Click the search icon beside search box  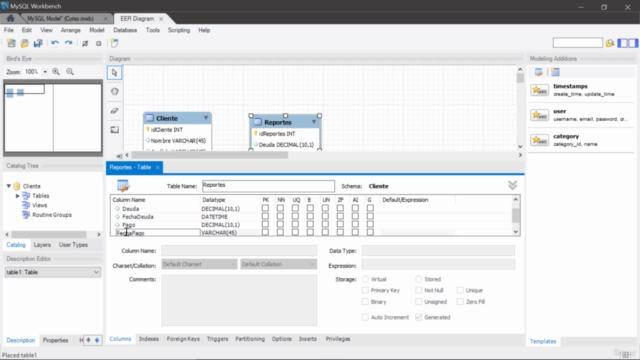610,43
